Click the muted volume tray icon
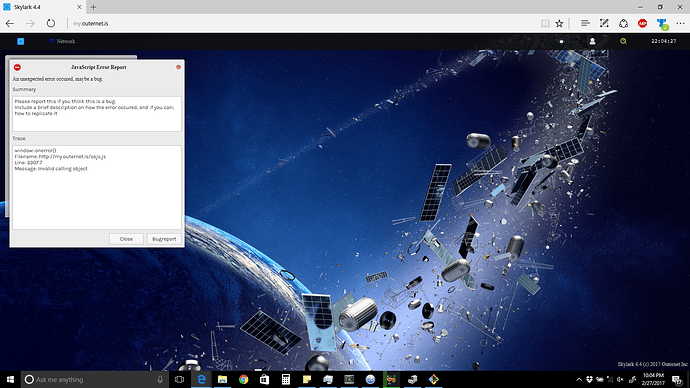Viewport: 690px width, 388px height. (x=620, y=379)
